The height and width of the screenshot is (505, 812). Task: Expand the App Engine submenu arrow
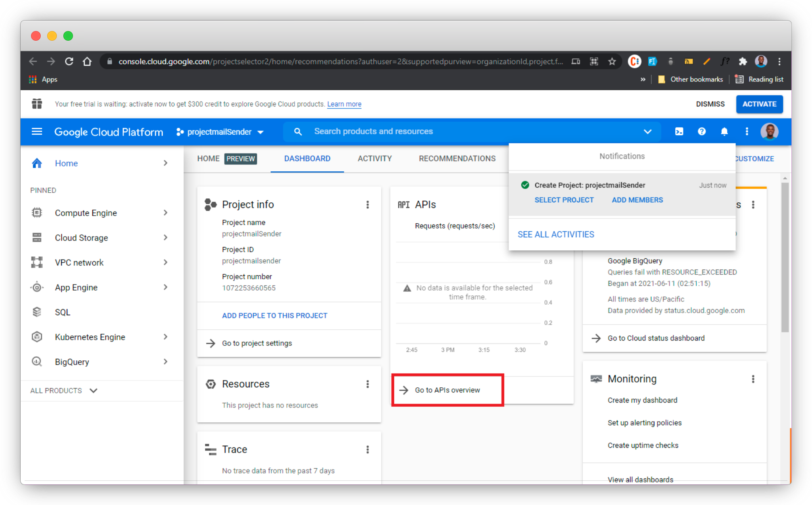click(165, 287)
